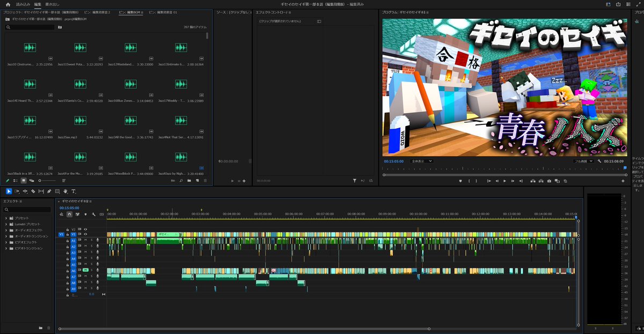Export frame with camera icon
The height and width of the screenshot is (334, 644).
[x=549, y=181]
